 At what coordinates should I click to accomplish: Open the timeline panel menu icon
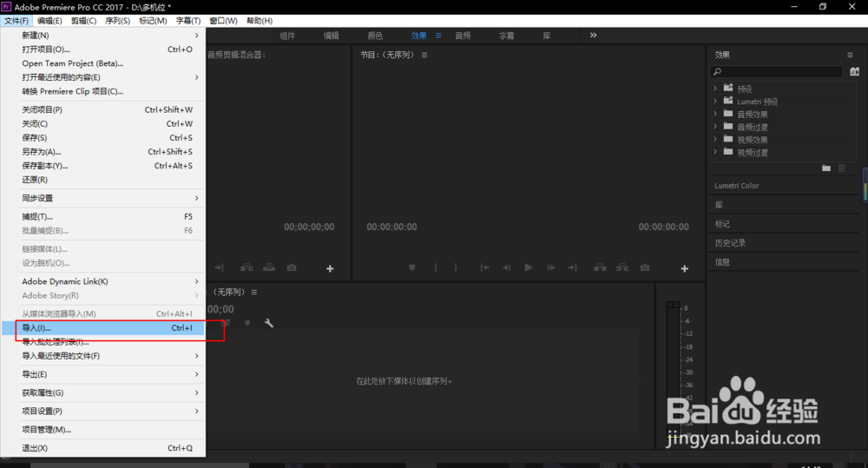click(x=254, y=292)
